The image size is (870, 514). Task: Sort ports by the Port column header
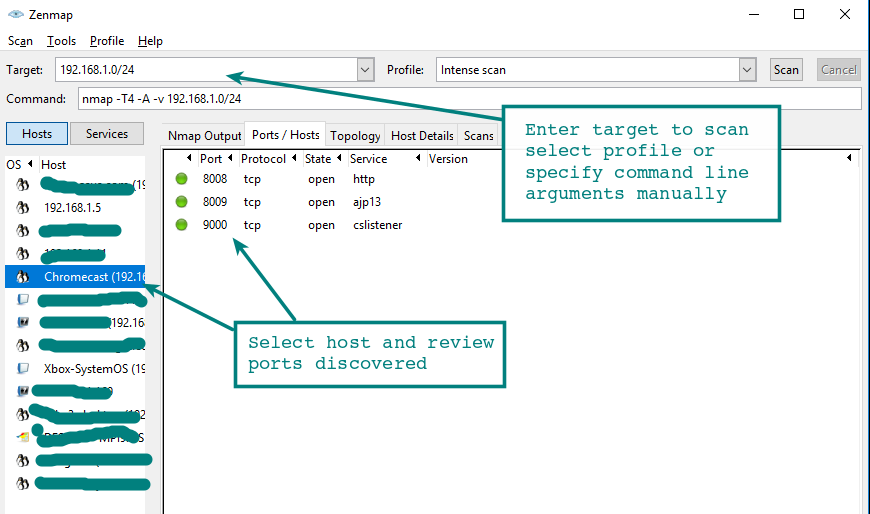tap(211, 159)
